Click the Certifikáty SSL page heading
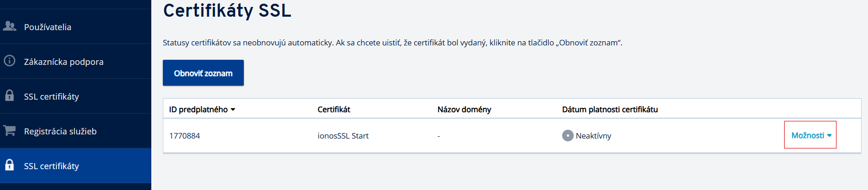This screenshot has width=868, height=190. tap(227, 11)
